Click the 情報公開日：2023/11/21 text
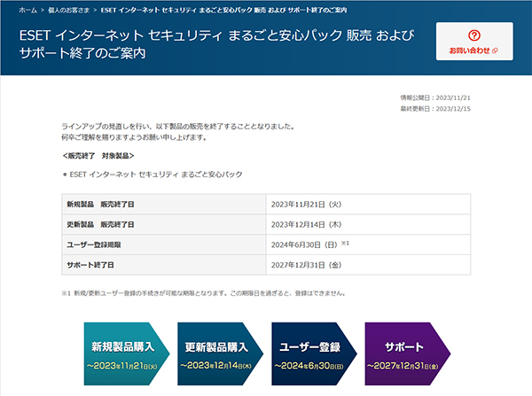The width and height of the screenshot is (532, 396). (x=435, y=97)
